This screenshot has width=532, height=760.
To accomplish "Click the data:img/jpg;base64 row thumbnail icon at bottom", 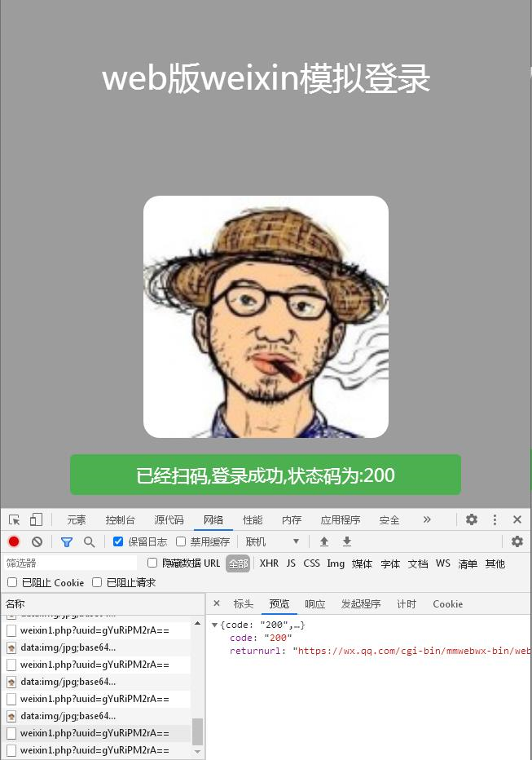I will coord(11,716).
